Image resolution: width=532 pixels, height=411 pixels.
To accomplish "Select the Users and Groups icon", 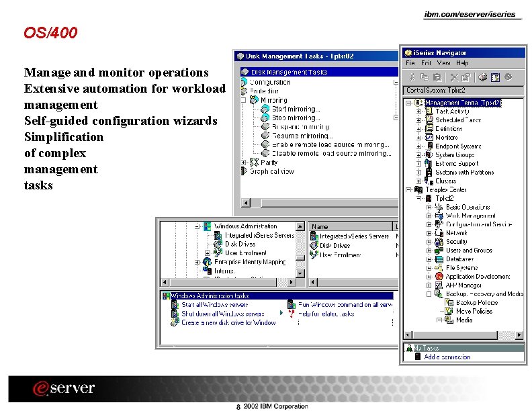I will point(439,250).
